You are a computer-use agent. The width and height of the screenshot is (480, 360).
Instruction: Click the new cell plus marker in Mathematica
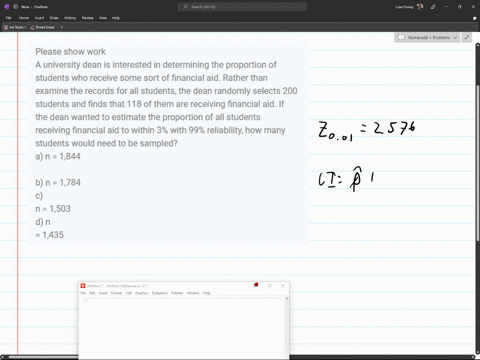[x=85, y=299]
